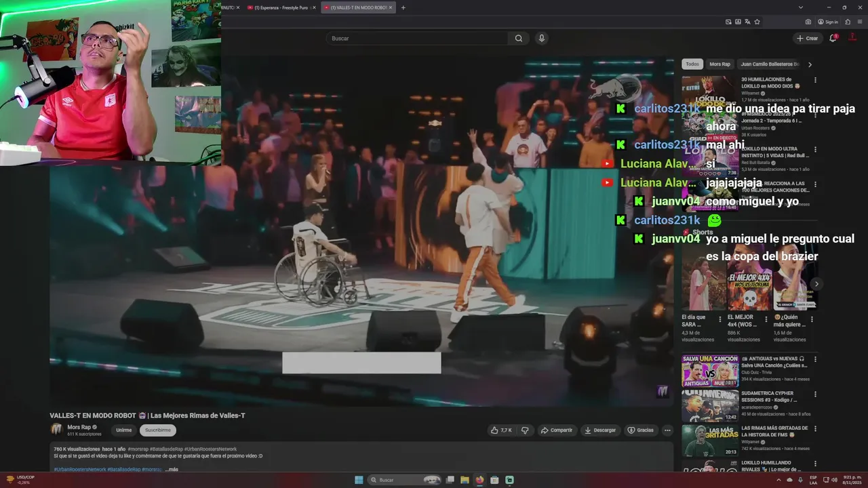Open SUDAMETRICA CYPHER SESSIONS #3 thumbnail
The image size is (868, 488).
pyautogui.click(x=710, y=406)
